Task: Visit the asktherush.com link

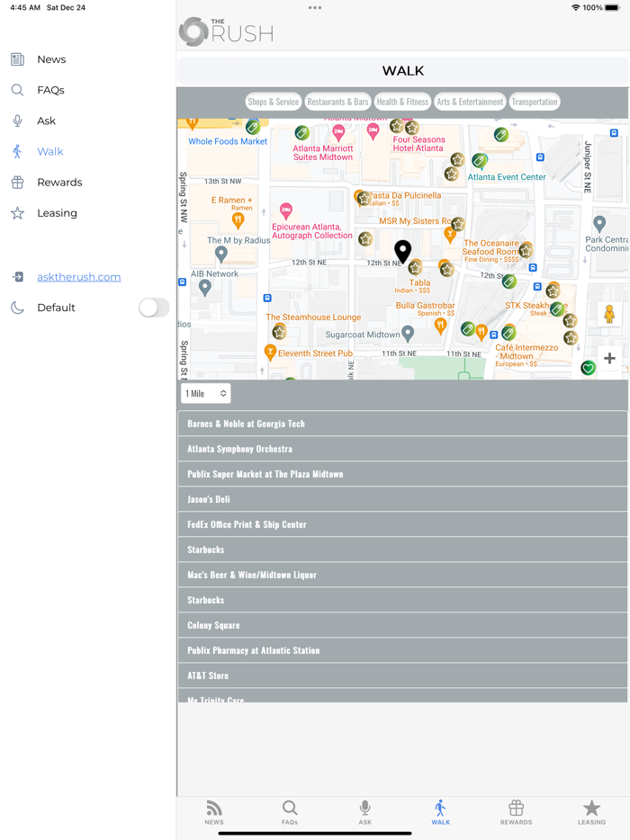Action: click(79, 277)
